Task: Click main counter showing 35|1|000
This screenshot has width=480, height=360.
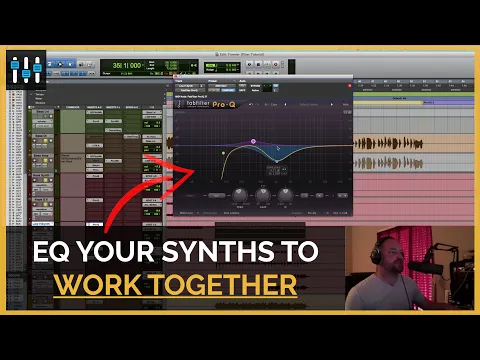Action: (x=127, y=65)
